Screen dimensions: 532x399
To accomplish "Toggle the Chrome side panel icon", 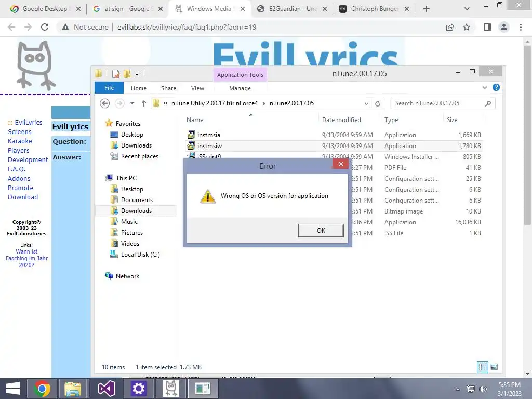I will [x=487, y=27].
